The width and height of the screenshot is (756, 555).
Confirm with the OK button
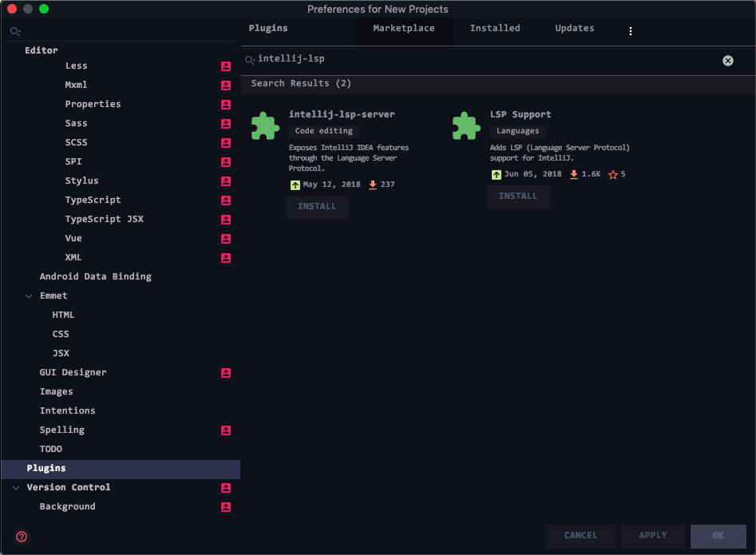pyautogui.click(x=718, y=536)
